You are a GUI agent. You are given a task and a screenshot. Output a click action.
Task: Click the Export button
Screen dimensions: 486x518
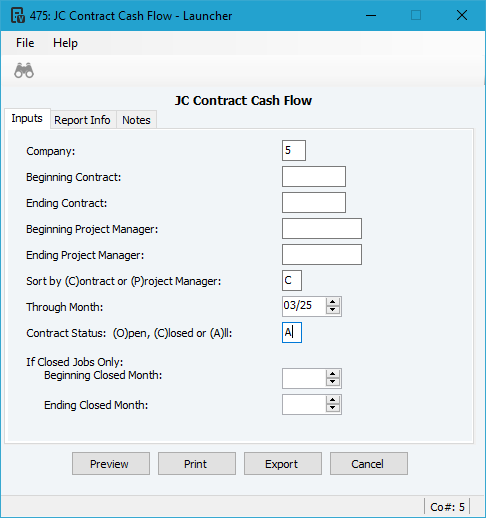coord(283,463)
